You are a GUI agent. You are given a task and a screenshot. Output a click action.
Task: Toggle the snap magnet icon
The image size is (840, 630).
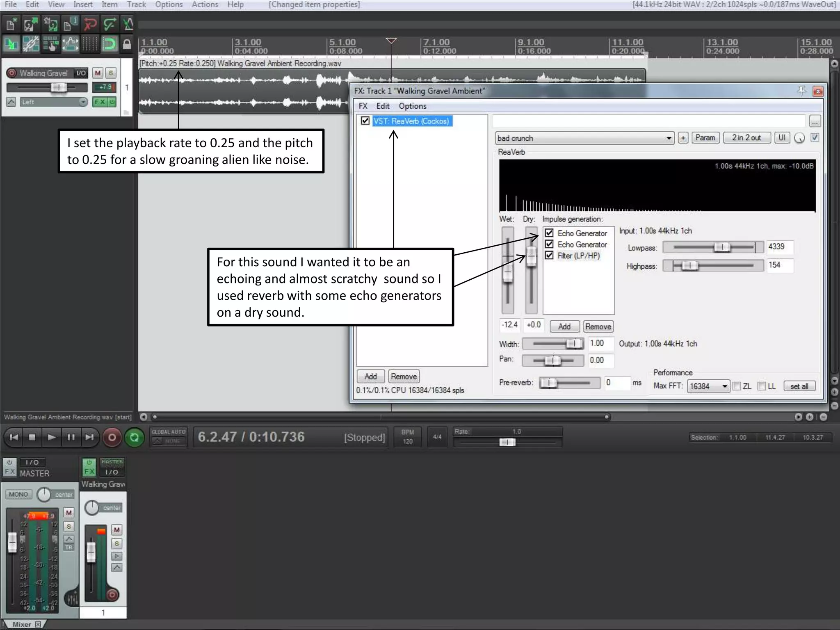point(109,44)
